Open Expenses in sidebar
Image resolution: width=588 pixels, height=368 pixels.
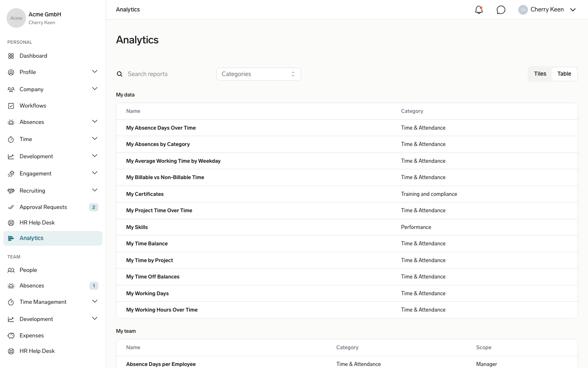click(53, 336)
